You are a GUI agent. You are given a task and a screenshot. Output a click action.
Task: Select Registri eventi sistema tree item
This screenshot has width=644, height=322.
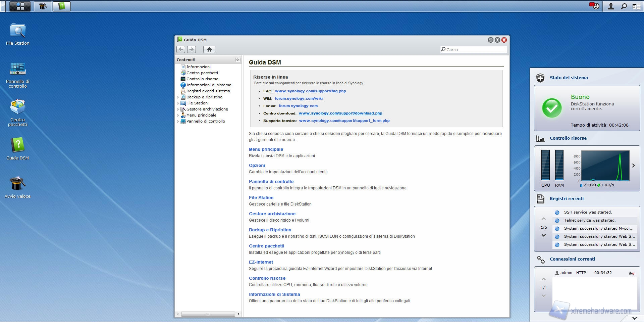coord(208,91)
